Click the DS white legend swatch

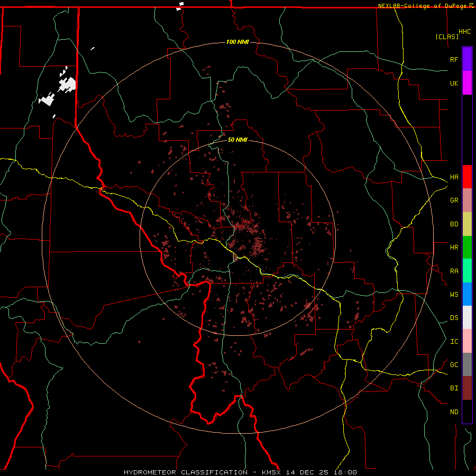click(x=467, y=317)
